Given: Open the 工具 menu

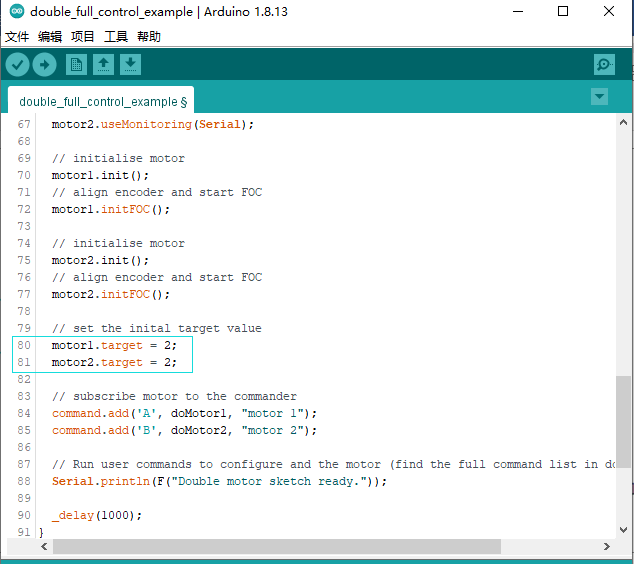Looking at the screenshot, I should [x=116, y=37].
